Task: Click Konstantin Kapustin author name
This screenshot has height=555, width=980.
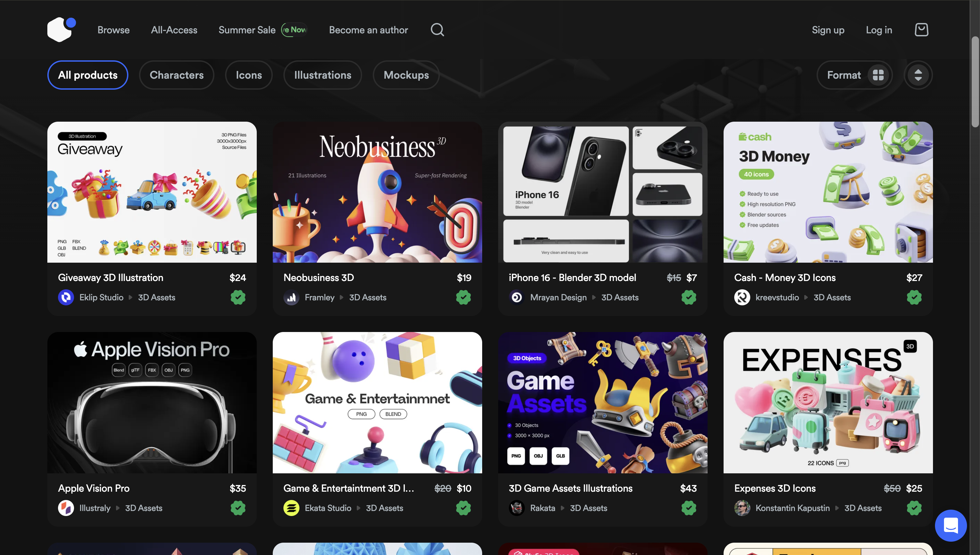Action: coord(792,508)
